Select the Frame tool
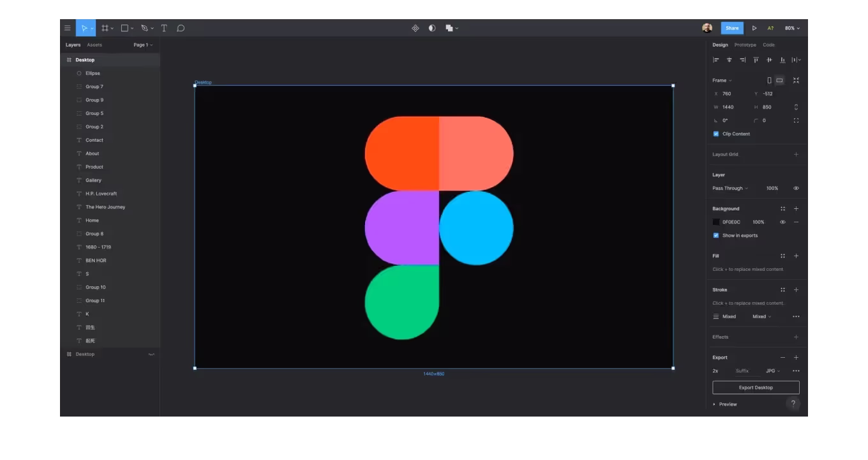 (105, 28)
